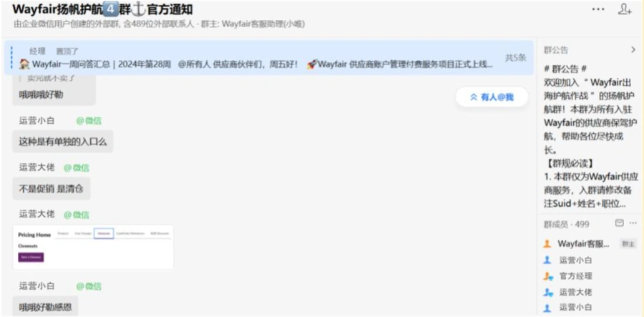The image size is (644, 317).
Task: Click the 群主 badge beside Wayfair客服
Action: [x=628, y=244]
